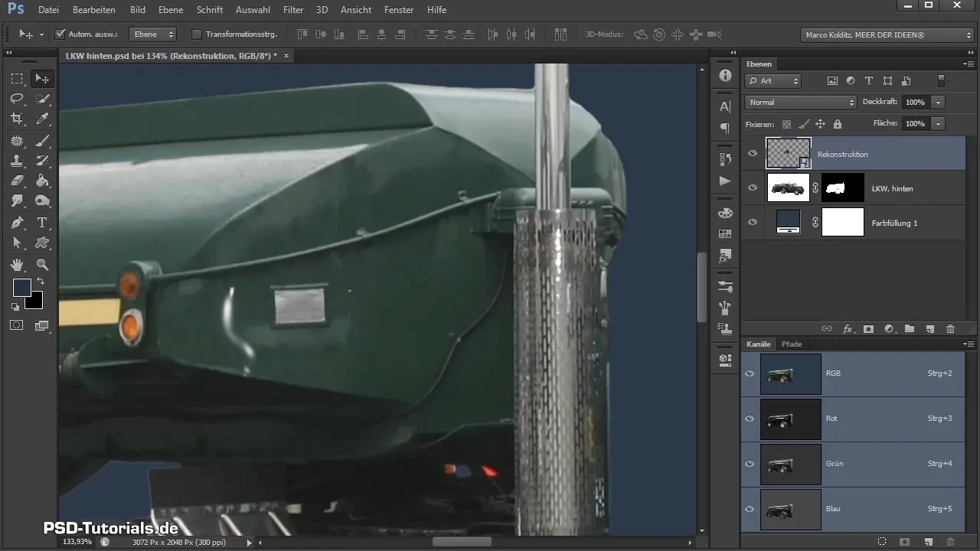This screenshot has height=551, width=980.
Task: Select the Rectangular Marquee tool
Action: pyautogui.click(x=17, y=79)
